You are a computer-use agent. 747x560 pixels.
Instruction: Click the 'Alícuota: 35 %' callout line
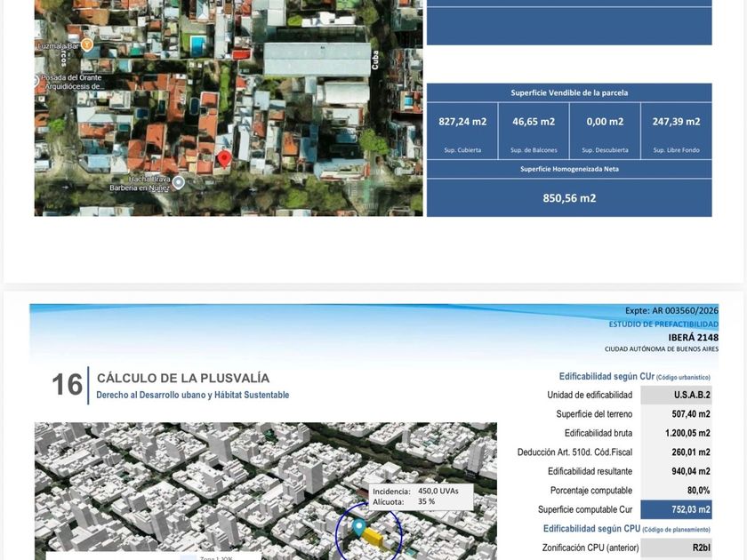click(x=404, y=501)
